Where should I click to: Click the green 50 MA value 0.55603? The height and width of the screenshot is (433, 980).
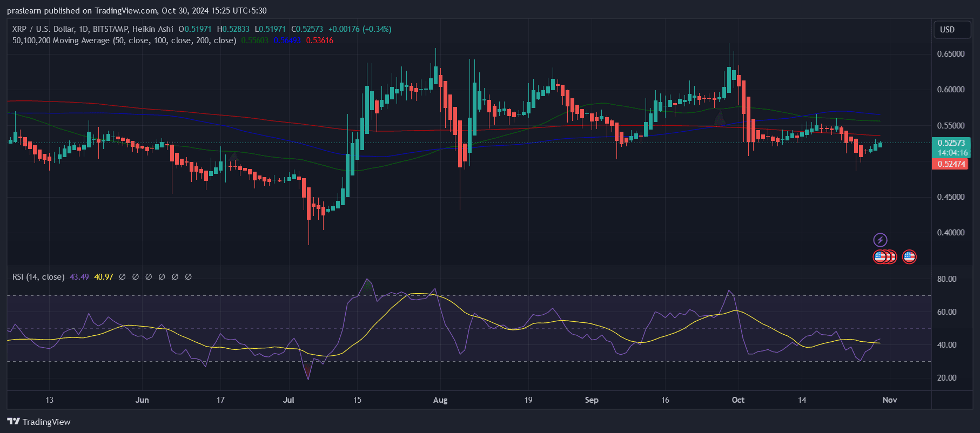pos(254,40)
